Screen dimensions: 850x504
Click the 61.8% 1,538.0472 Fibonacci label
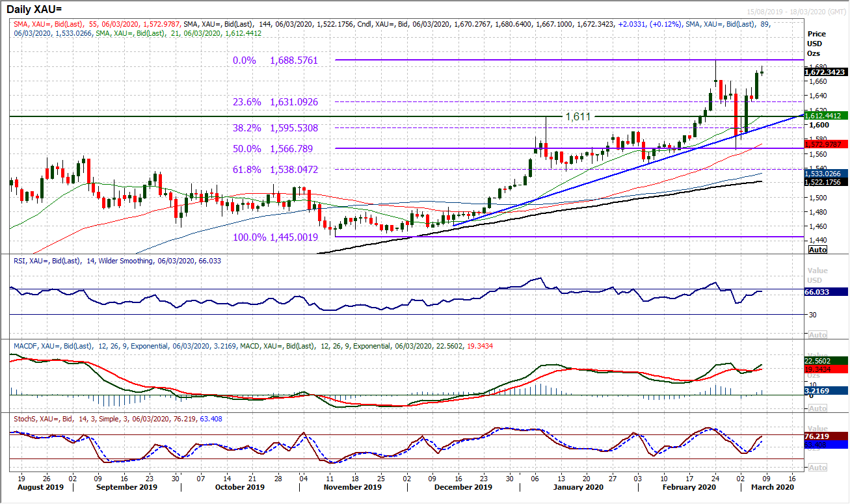click(276, 169)
